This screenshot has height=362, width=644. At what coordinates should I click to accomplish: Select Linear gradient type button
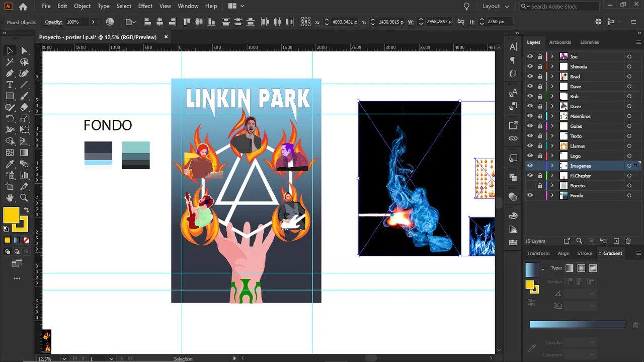point(570,268)
